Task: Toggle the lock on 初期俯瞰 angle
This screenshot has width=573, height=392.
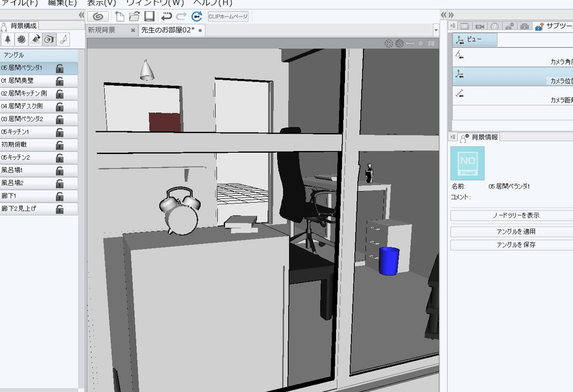Action: (60, 145)
